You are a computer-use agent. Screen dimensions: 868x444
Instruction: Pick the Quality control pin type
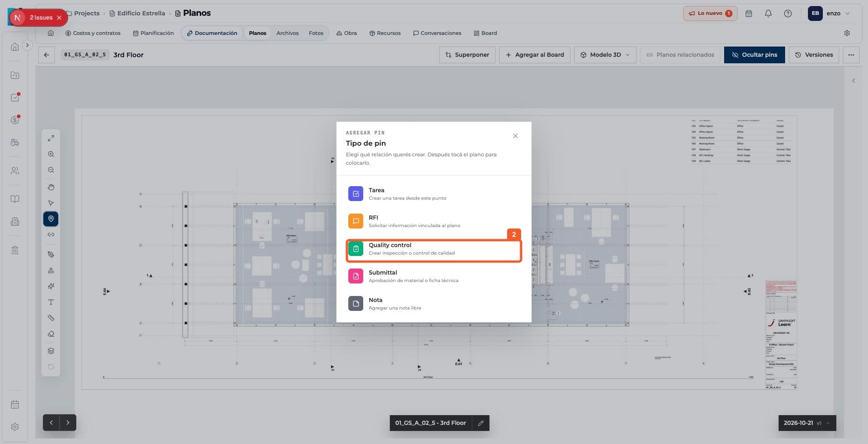(x=434, y=249)
